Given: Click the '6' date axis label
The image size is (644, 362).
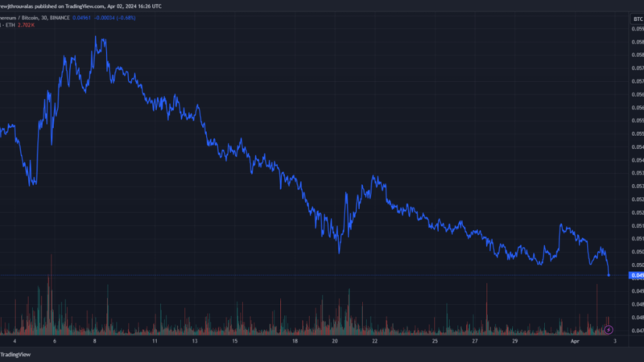Looking at the screenshot, I should pos(55,341).
